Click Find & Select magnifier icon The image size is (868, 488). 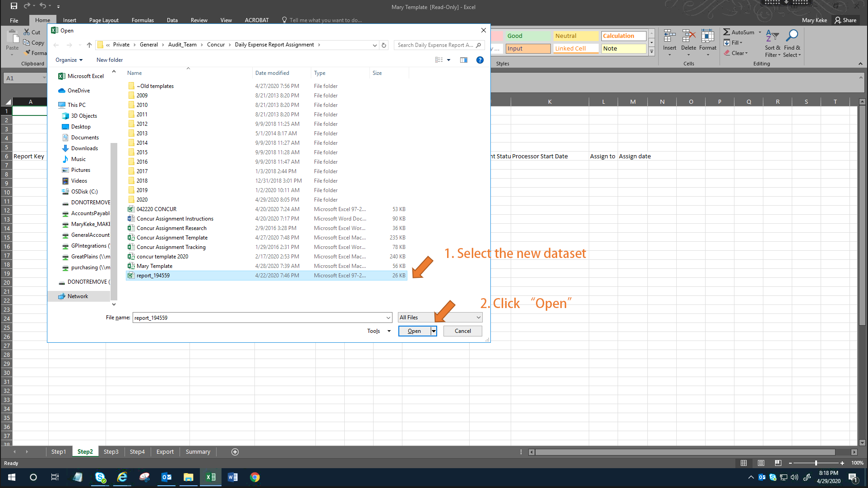pos(792,36)
